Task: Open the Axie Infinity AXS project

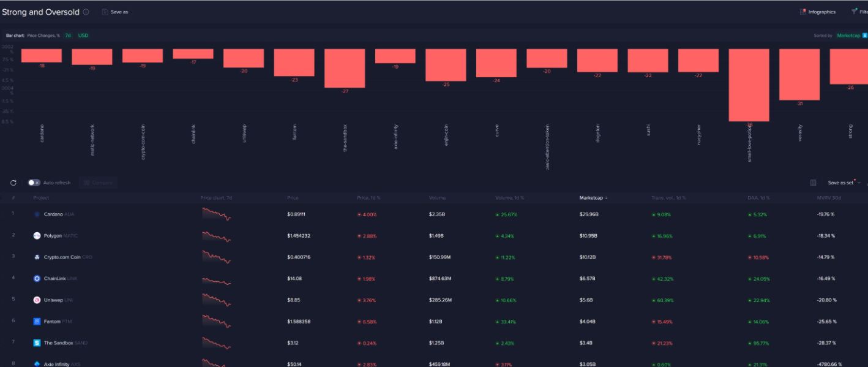Action: pos(62,364)
